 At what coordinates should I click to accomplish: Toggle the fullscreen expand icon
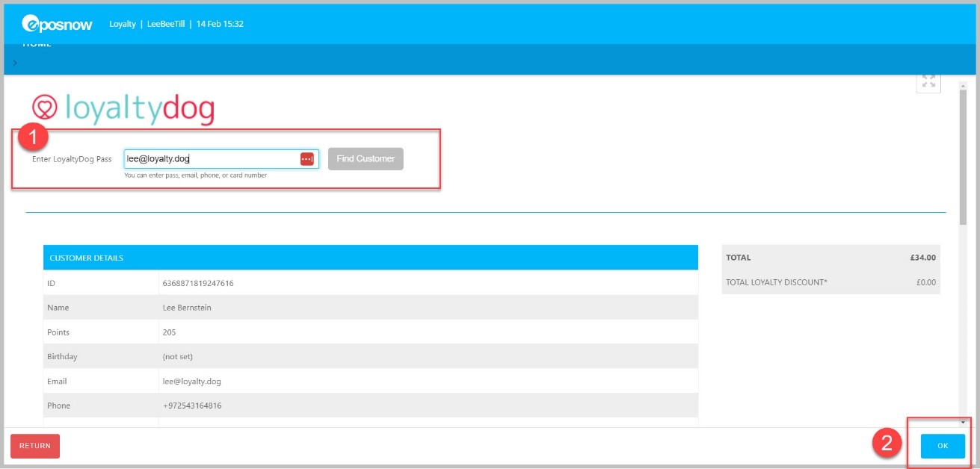[928, 81]
